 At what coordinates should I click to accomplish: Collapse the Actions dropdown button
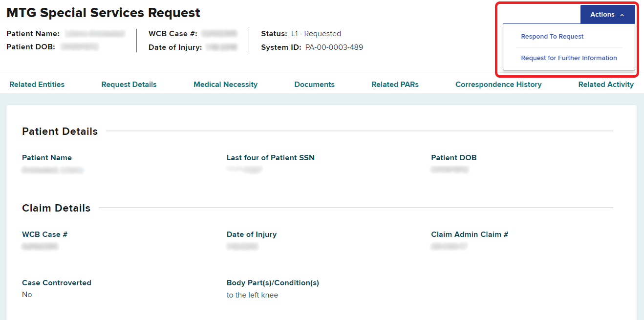607,15
